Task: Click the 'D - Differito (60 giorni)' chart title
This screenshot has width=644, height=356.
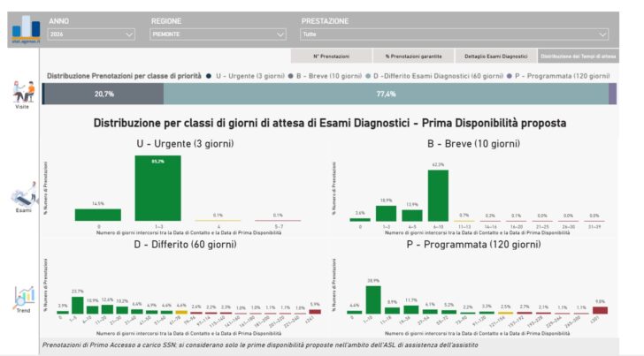Action: tap(185, 245)
